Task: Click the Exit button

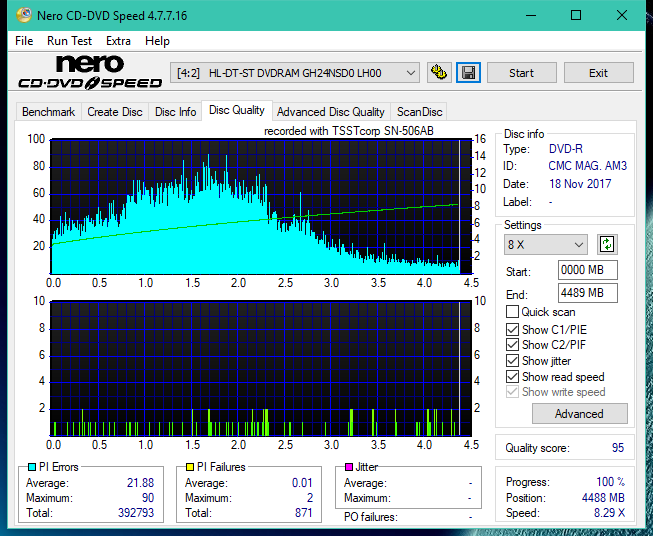Action: (598, 73)
